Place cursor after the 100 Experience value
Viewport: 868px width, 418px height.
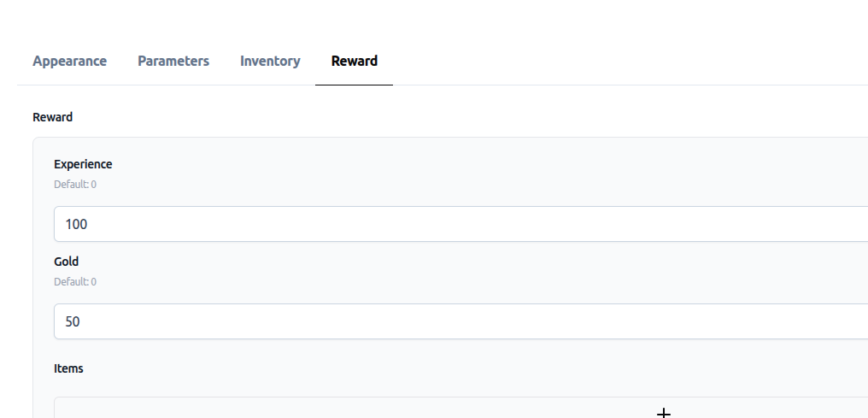(x=90, y=225)
